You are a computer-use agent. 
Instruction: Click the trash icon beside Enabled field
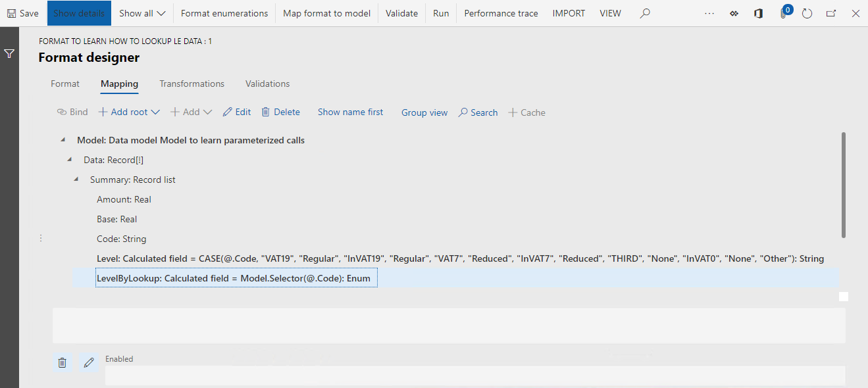(63, 362)
